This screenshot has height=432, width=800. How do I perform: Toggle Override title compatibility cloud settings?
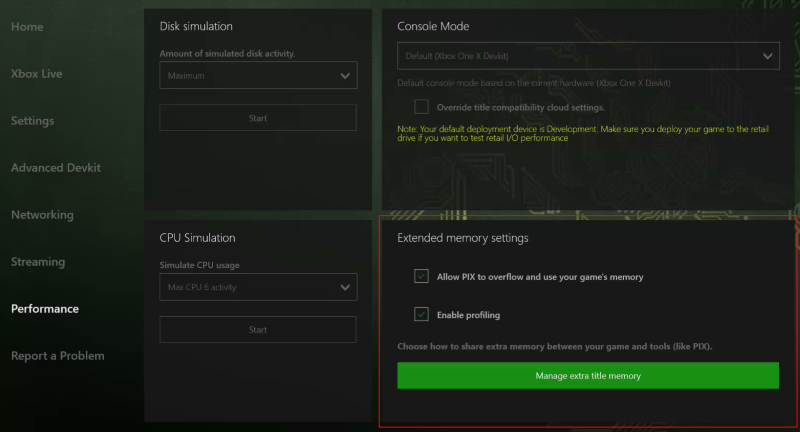(421, 107)
